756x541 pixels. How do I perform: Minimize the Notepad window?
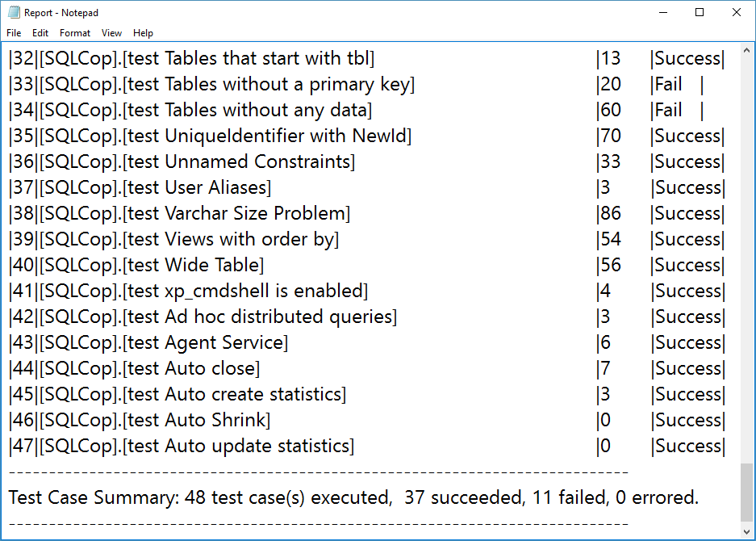(x=663, y=13)
